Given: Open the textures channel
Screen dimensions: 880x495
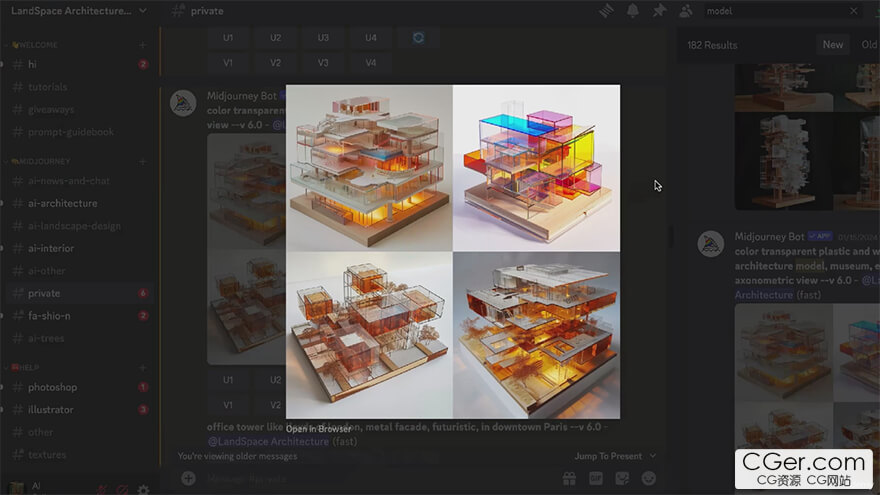Looking at the screenshot, I should [80, 455].
